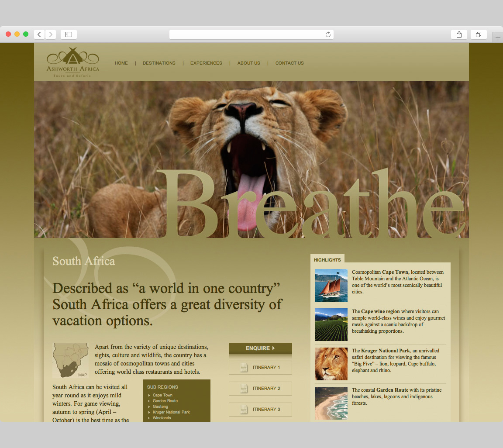503x448 pixels.
Task: Open the Home menu item
Action: pos(121,63)
